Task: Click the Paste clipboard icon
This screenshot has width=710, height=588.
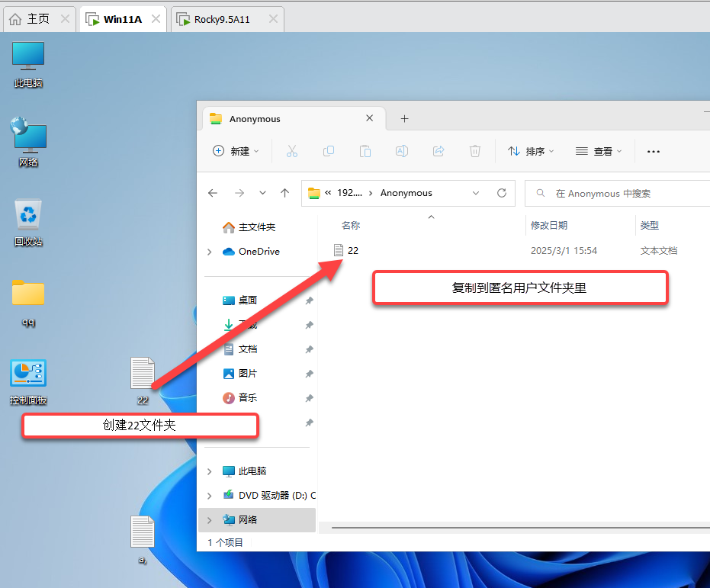Action: pyautogui.click(x=365, y=151)
